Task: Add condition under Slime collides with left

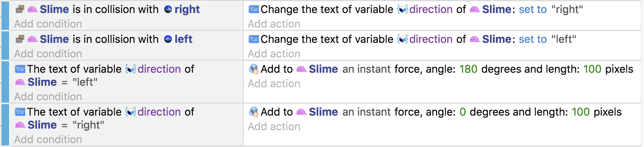Action: tap(48, 54)
